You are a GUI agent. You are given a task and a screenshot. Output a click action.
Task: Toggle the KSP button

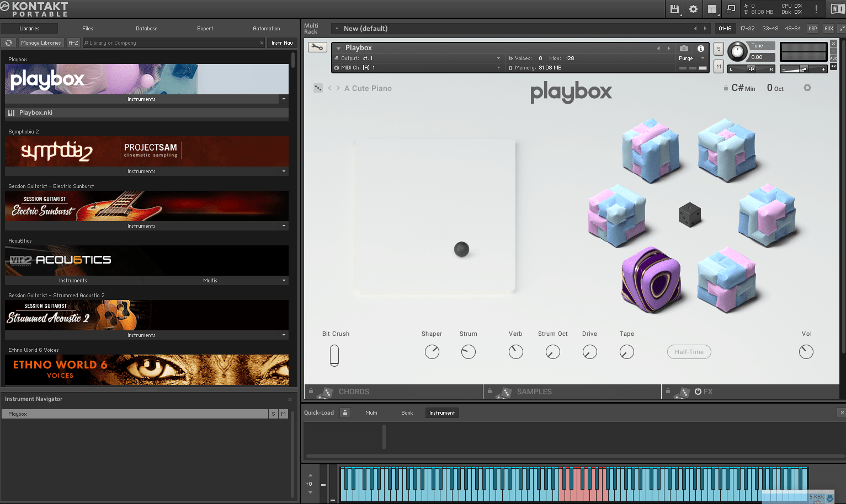point(813,28)
